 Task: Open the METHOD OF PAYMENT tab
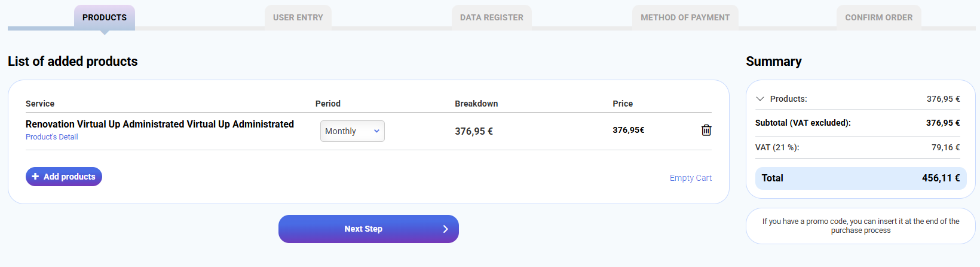pos(685,17)
